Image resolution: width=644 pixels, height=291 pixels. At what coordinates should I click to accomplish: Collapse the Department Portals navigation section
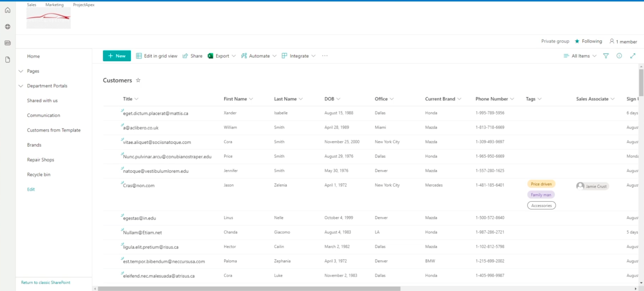pyautogui.click(x=21, y=86)
